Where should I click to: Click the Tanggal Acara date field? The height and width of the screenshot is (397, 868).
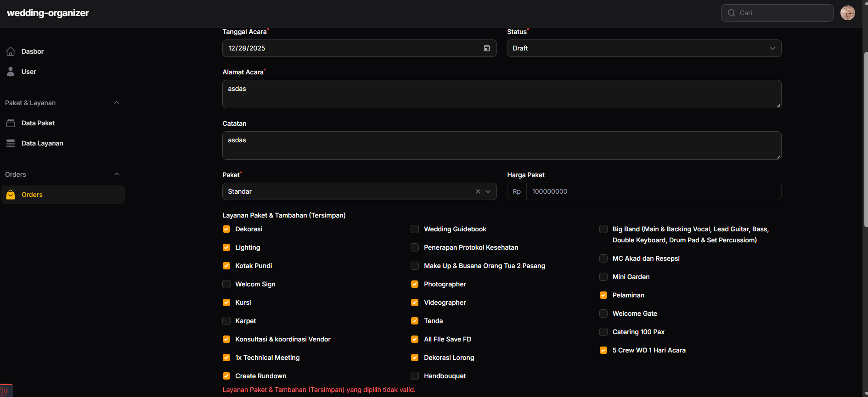(x=359, y=48)
